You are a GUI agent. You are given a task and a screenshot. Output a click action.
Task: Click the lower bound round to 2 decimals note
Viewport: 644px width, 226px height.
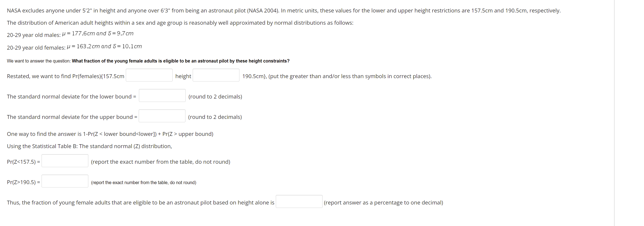click(x=215, y=96)
